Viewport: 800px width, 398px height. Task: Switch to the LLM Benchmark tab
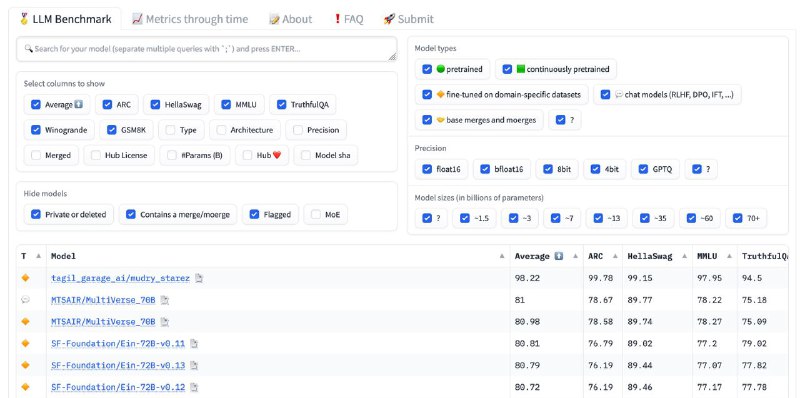65,19
